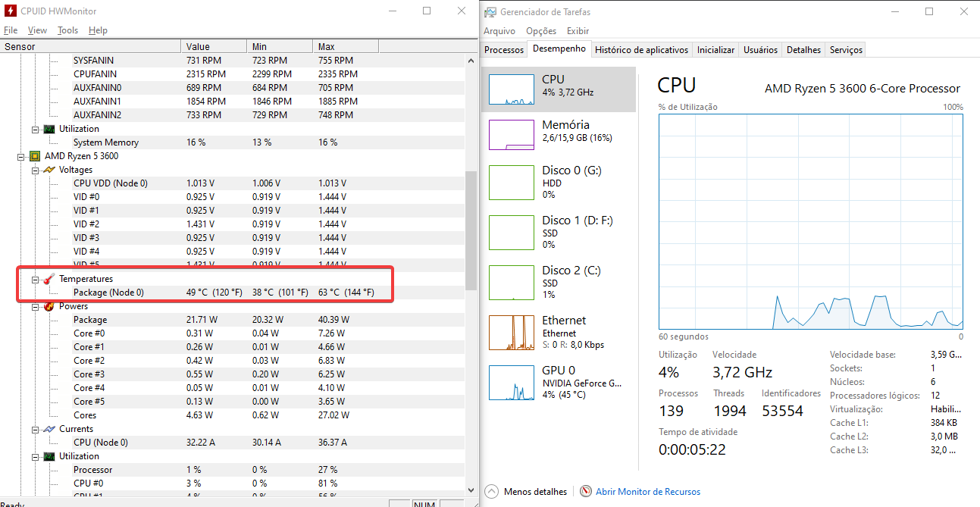
Task: Select the GPU 0 NVIDIA GeForce entry
Action: (x=558, y=382)
